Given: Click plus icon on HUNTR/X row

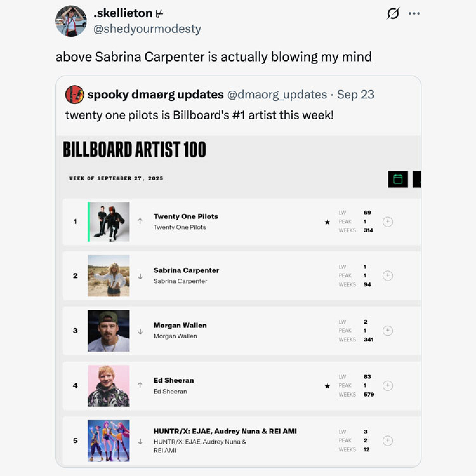Looking at the screenshot, I should click(x=387, y=440).
